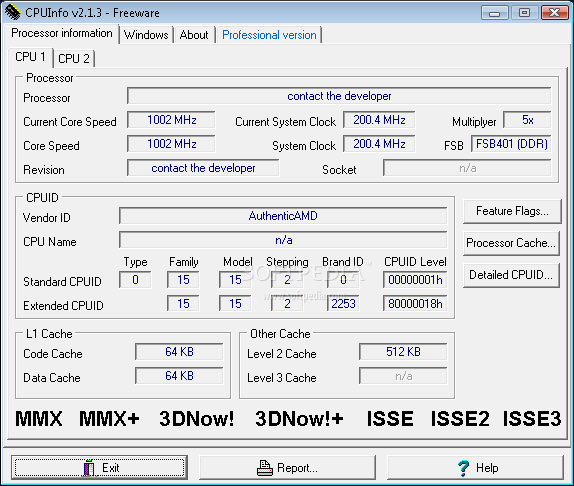Click the CPUInfo chip icon in title bar
574x486 pixels.
(12, 12)
